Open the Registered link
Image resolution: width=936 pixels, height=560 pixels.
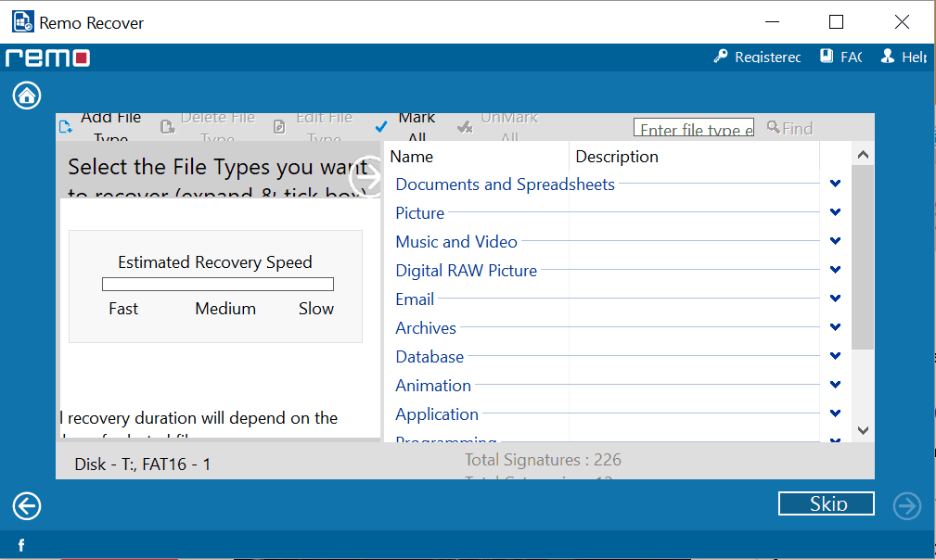tap(768, 57)
